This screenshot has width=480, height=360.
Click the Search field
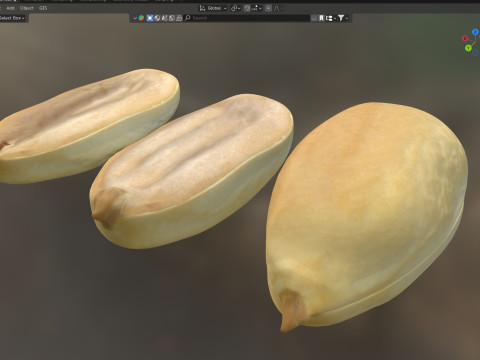click(247, 18)
